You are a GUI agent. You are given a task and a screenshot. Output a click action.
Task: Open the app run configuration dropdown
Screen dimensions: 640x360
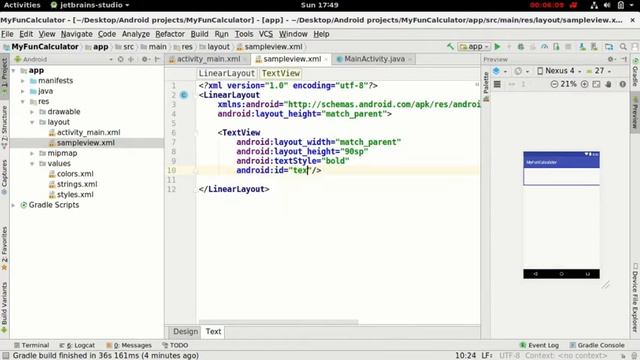tap(474, 47)
